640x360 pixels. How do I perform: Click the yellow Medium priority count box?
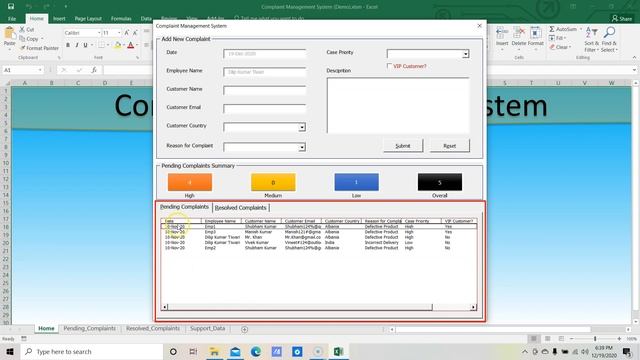point(273,182)
